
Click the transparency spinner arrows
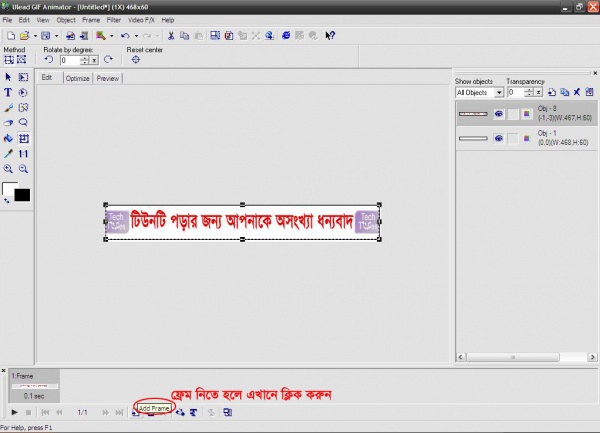point(529,92)
